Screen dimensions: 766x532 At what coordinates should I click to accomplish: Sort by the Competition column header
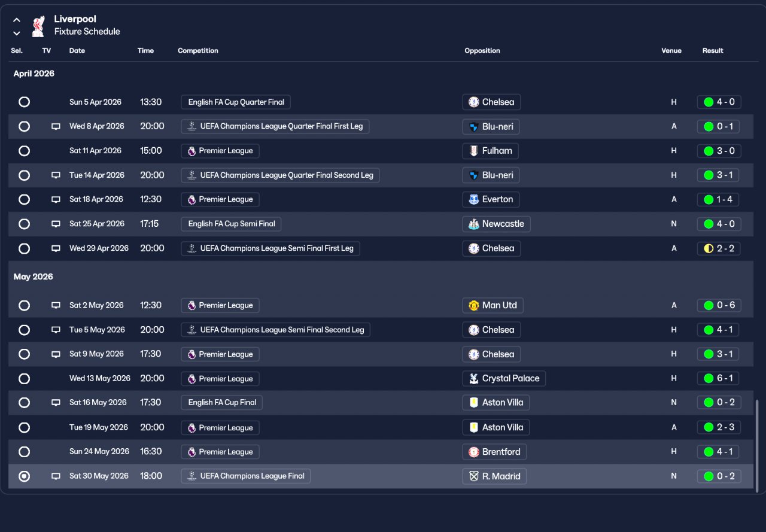pyautogui.click(x=198, y=51)
